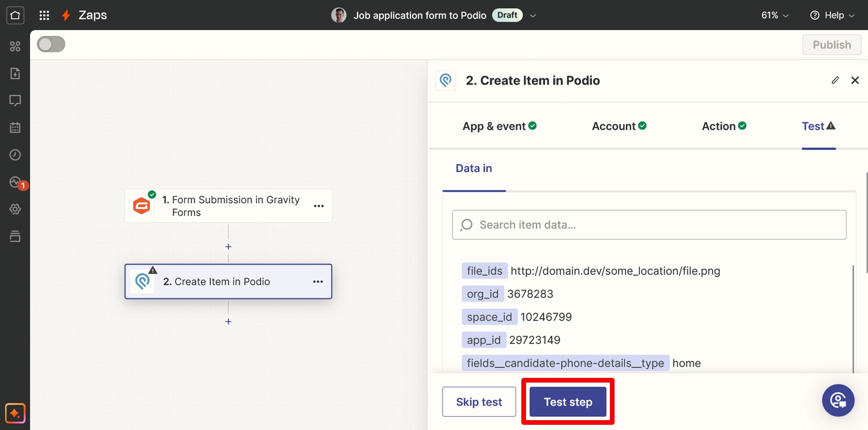Viewport: 868px width, 430px height.
Task: Click the space_id field label
Action: (x=490, y=317)
